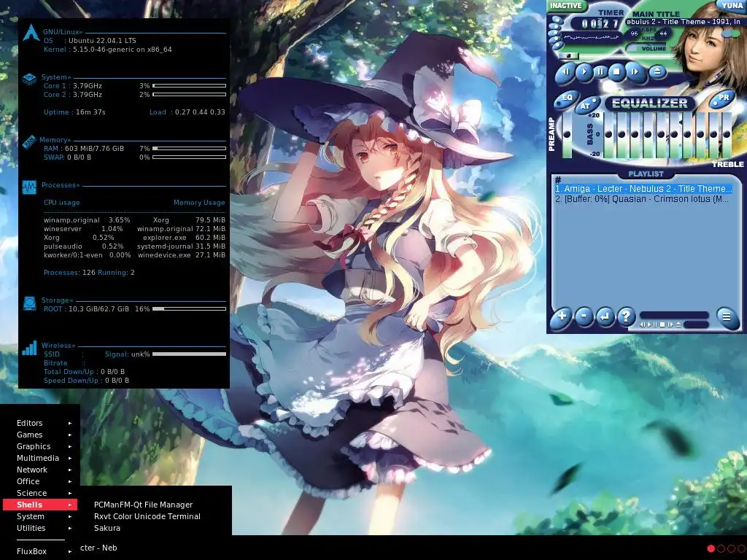This screenshot has height=560, width=747.
Task: Launch Sakura terminal from Shells submenu
Action: click(x=107, y=528)
